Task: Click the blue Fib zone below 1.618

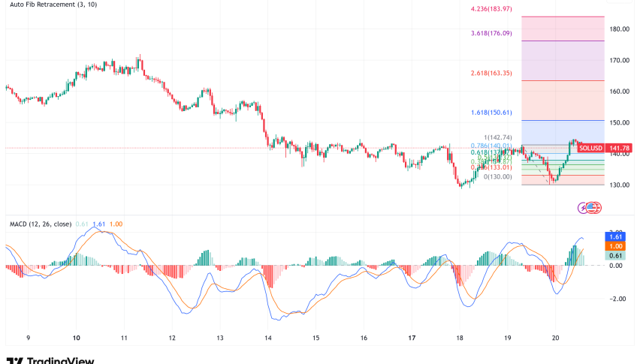Action: [x=563, y=131]
